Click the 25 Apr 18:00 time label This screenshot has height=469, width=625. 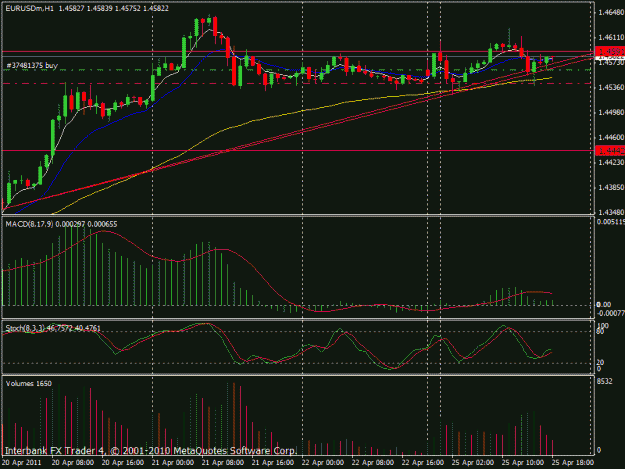pyautogui.click(x=573, y=463)
